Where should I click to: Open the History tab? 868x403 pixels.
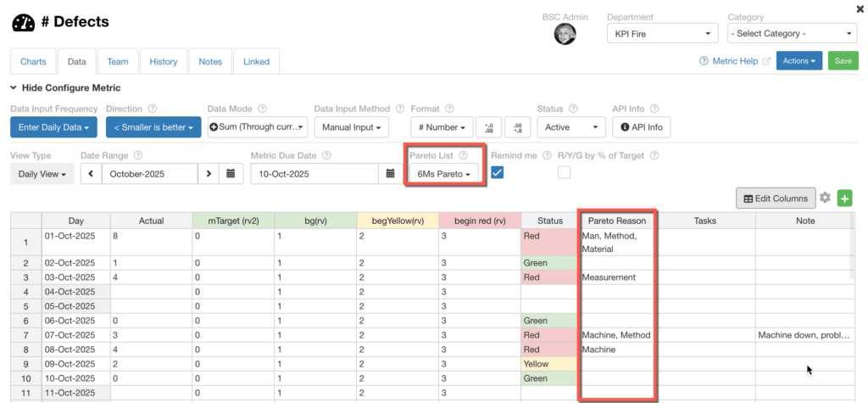click(x=164, y=61)
